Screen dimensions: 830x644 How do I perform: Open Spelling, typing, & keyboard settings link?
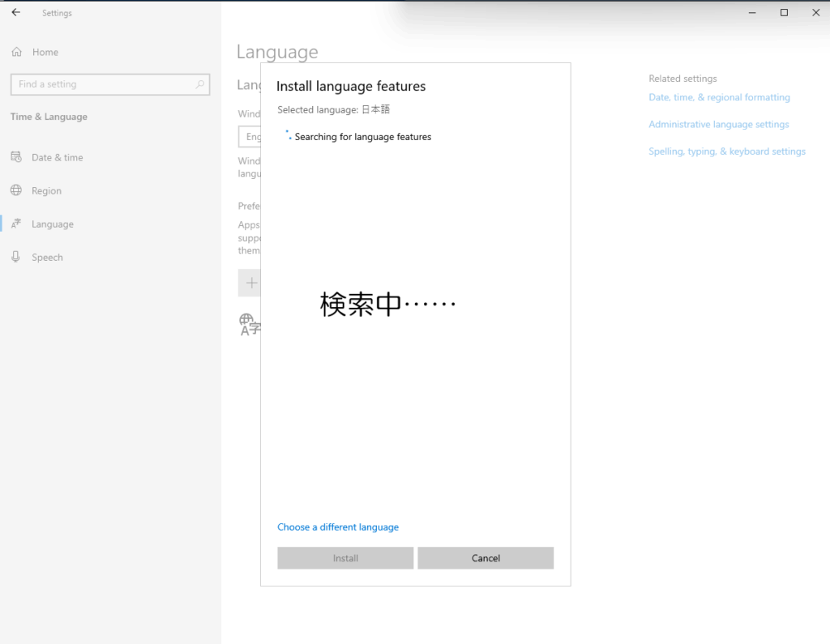pyautogui.click(x=726, y=151)
